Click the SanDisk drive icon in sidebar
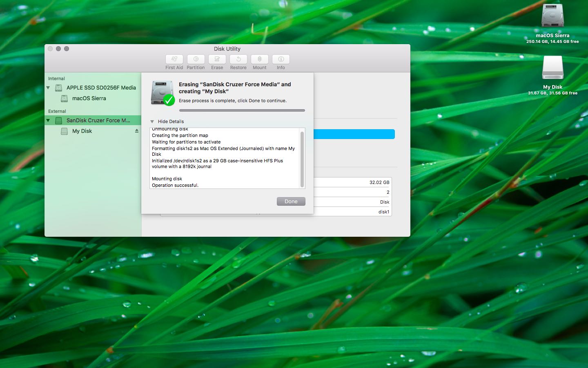Viewport: 588px width, 368px height. coord(59,120)
